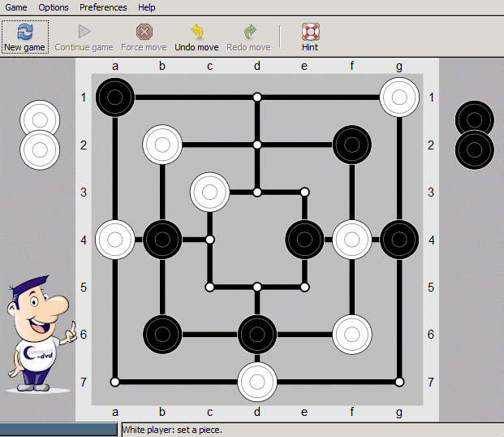Set a piece on empty point d2
The image size is (504, 437).
pos(257,145)
